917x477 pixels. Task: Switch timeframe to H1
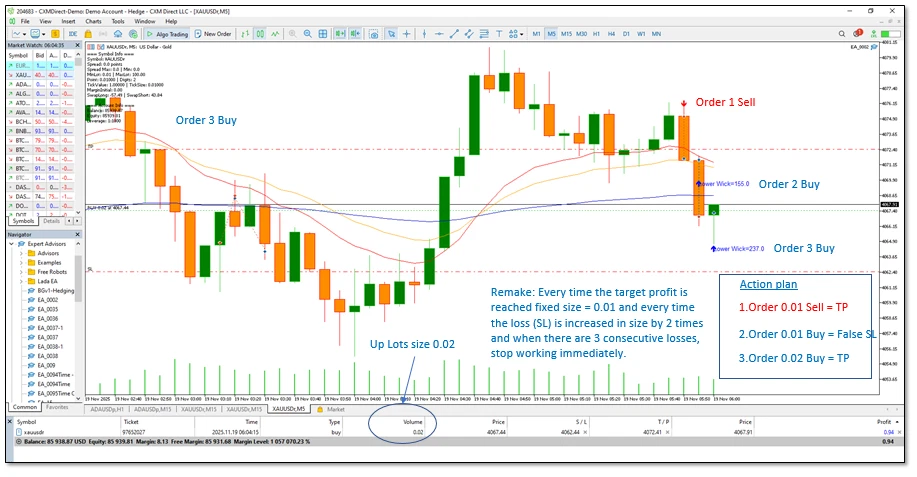coord(596,34)
